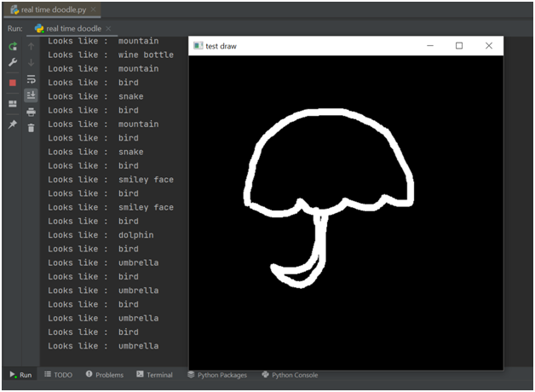Close the test draw window
535x392 pixels.
(x=489, y=46)
